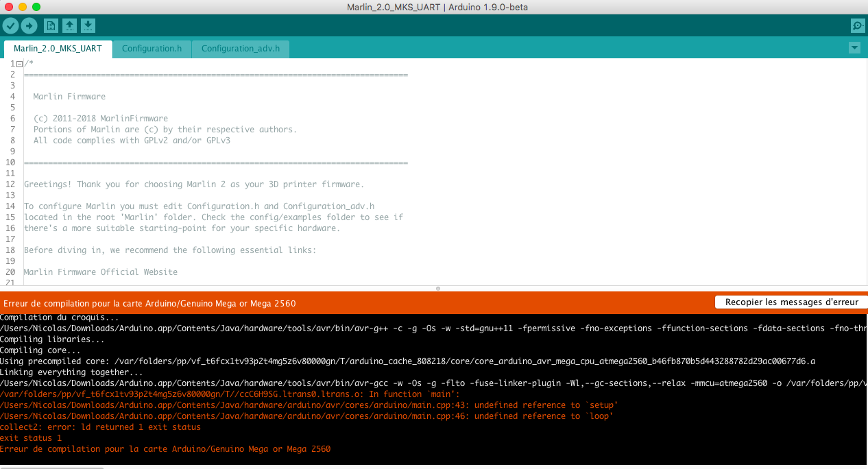Collapse the comment block at line 1
This screenshot has height=469, width=868.
[x=19, y=64]
